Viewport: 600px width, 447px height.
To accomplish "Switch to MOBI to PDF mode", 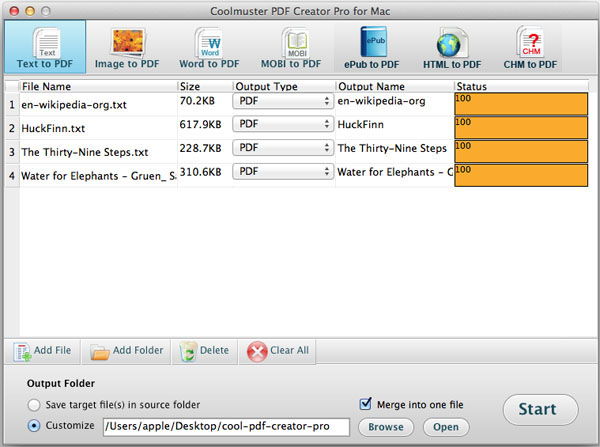I will pyautogui.click(x=291, y=48).
